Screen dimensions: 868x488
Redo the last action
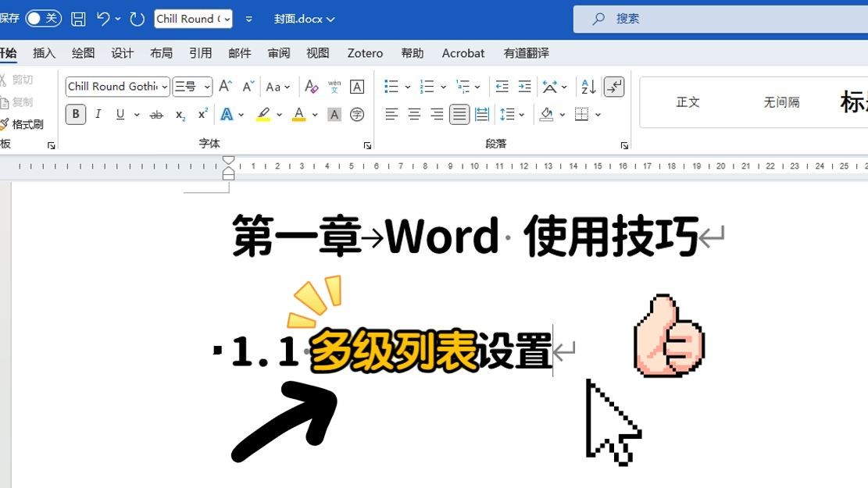coord(137,19)
